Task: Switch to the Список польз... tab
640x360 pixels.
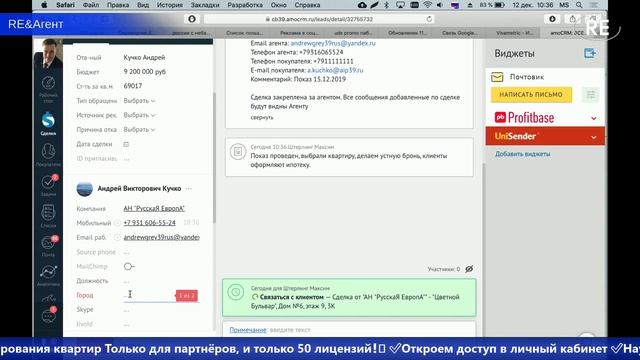Action: pyautogui.click(x=244, y=33)
